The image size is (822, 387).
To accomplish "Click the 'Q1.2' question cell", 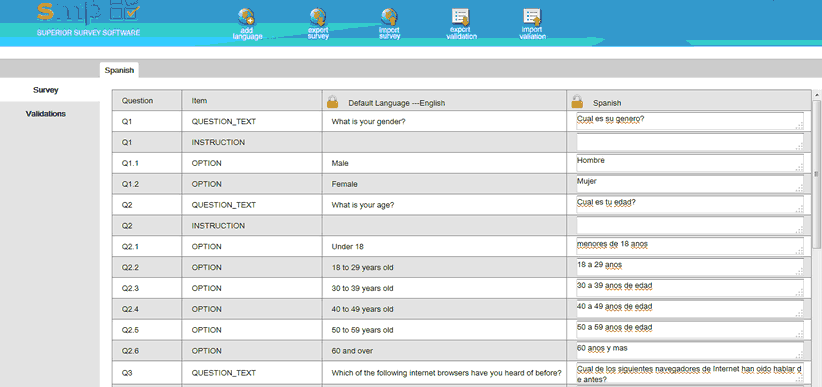I will 147,184.
